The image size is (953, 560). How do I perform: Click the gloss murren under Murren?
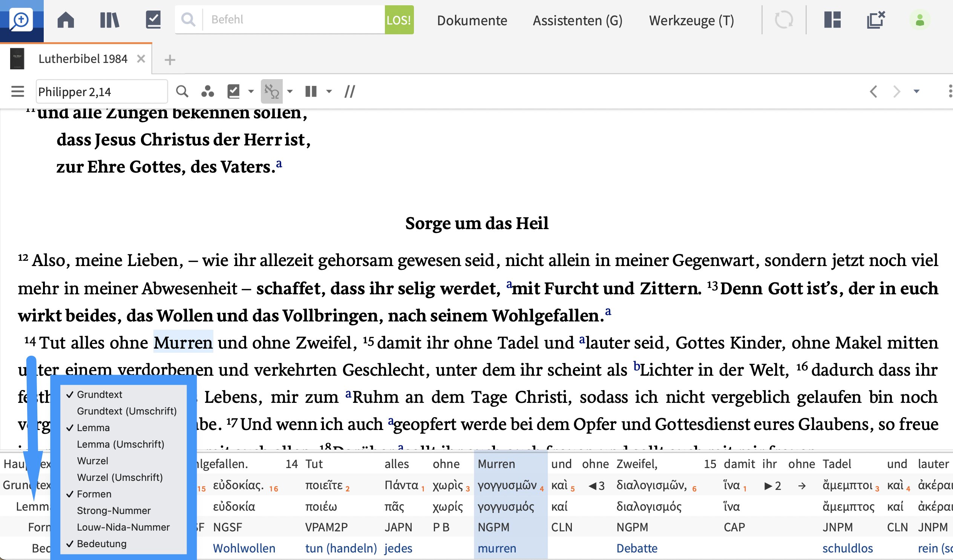(x=497, y=549)
